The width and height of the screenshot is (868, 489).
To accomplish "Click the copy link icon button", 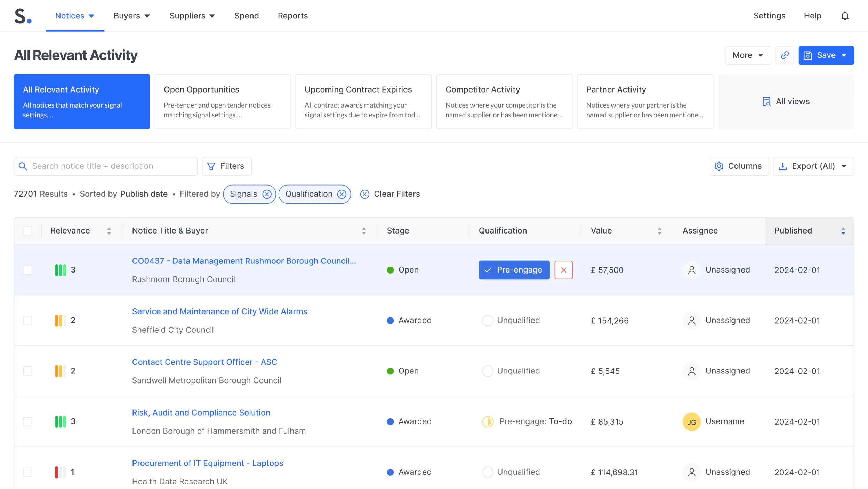I will (x=785, y=55).
